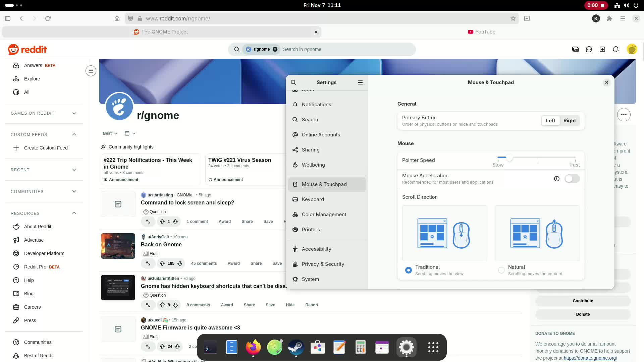644x362 pixels.
Task: Open the Best sort dropdown
Action: [110, 133]
